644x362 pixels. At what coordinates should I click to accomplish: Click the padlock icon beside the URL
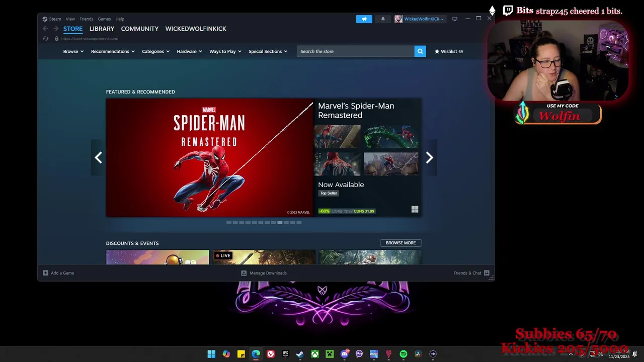click(x=56, y=39)
